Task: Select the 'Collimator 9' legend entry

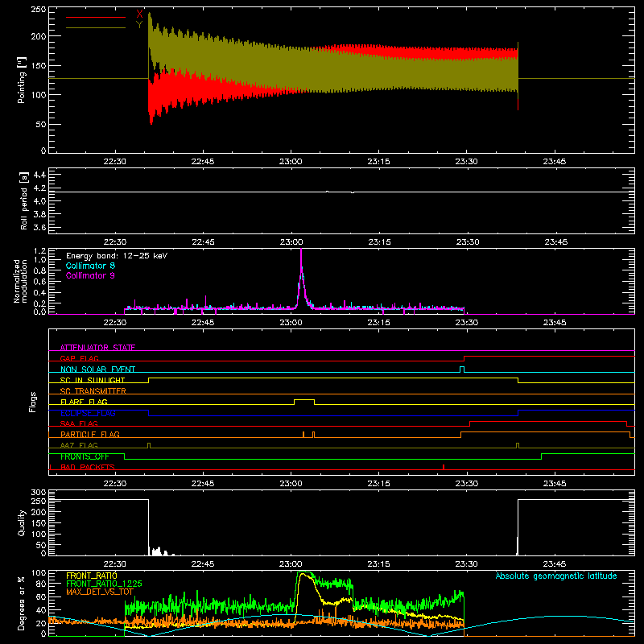Action: click(90, 275)
